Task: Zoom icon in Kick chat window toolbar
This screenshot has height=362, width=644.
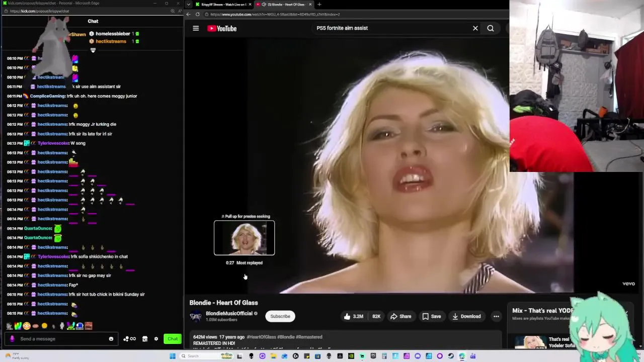Action: pyautogui.click(x=172, y=11)
